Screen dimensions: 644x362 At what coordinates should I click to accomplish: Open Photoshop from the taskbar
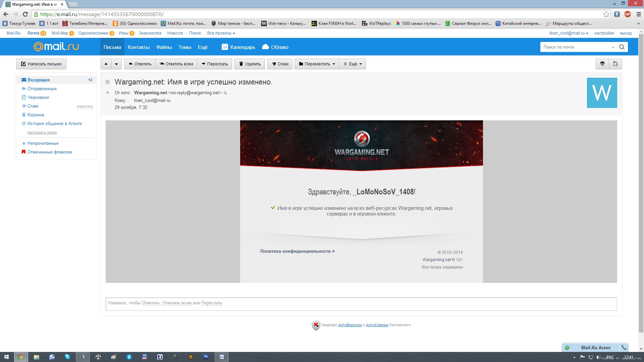click(x=206, y=357)
